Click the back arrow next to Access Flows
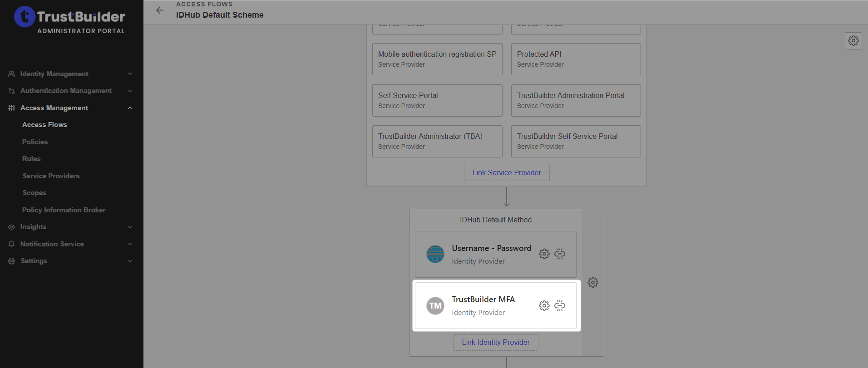 (x=160, y=10)
